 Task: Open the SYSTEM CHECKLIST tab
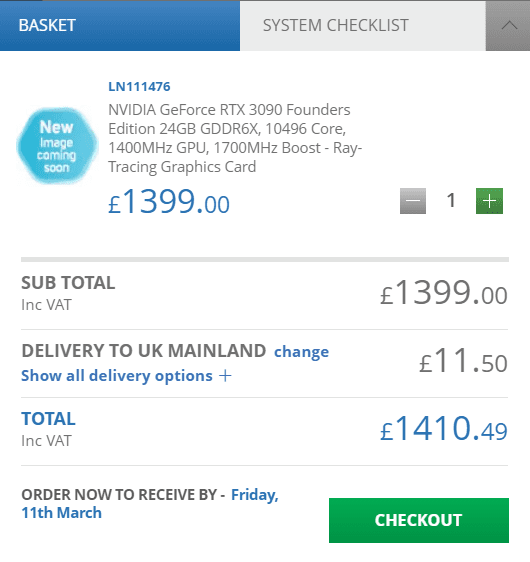click(x=363, y=25)
